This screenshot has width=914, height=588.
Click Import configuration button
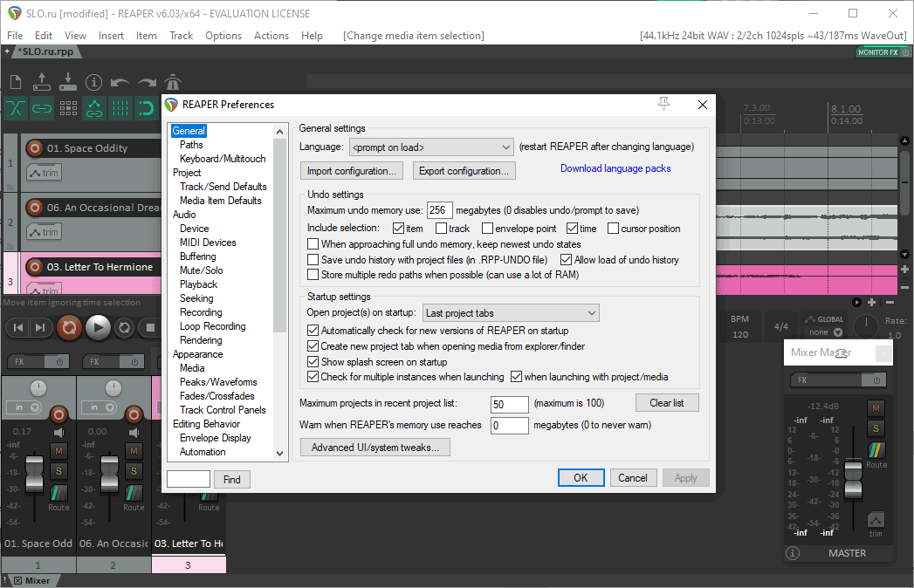[352, 171]
